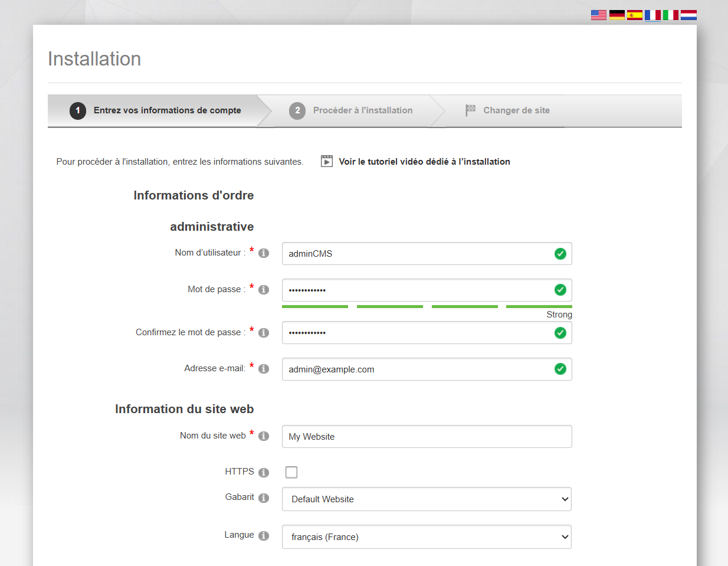
Task: Click info icon next to Nom d'utilisateur
Action: [x=264, y=253]
